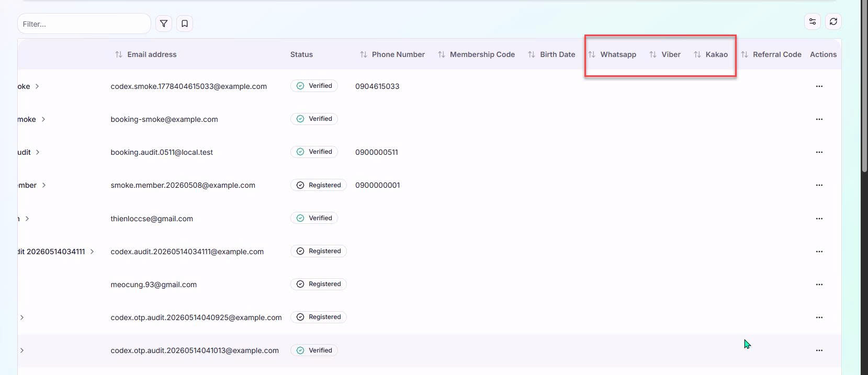Select email codex.smoke.1778404615033@example.com
868x375 pixels.
pyautogui.click(x=189, y=86)
